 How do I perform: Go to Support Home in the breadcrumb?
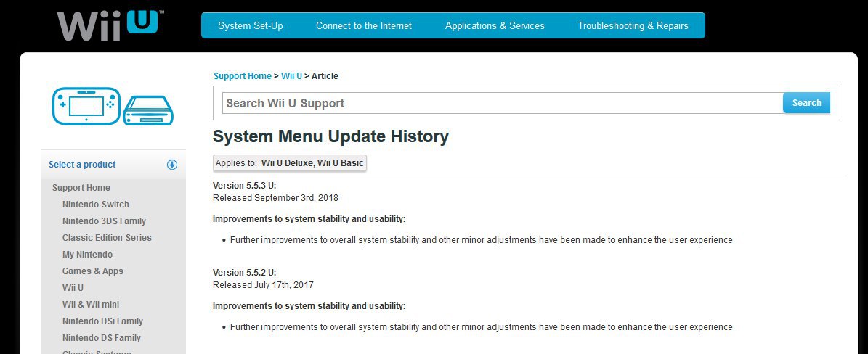tap(243, 76)
